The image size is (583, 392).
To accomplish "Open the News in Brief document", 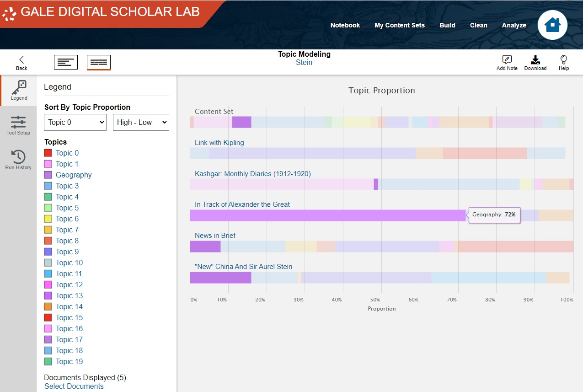I will tap(215, 235).
